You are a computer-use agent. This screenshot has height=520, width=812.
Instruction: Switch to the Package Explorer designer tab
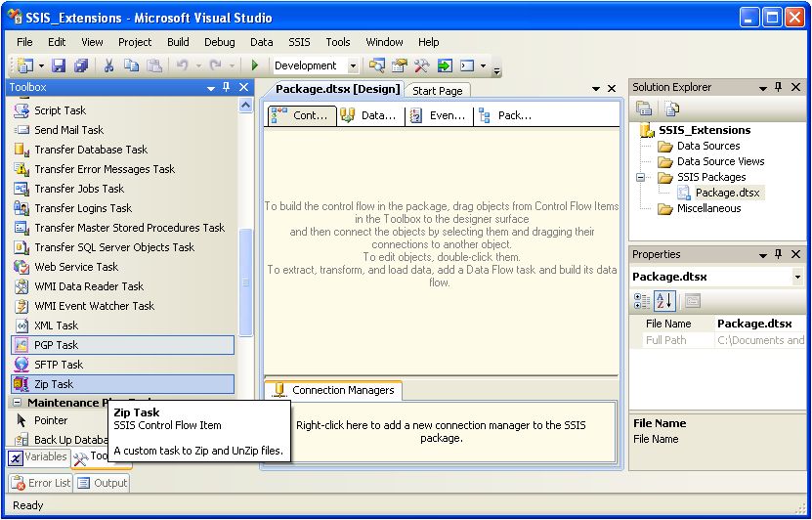(x=506, y=116)
